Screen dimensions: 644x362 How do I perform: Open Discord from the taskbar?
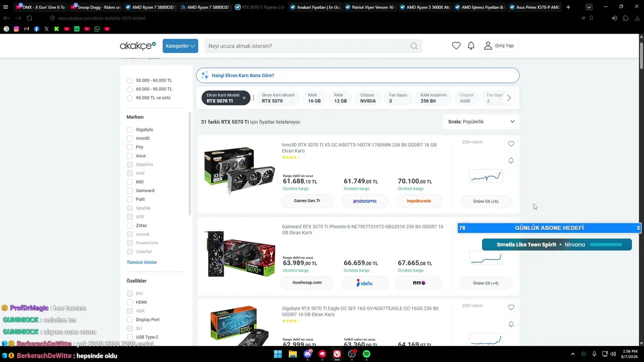(307, 354)
